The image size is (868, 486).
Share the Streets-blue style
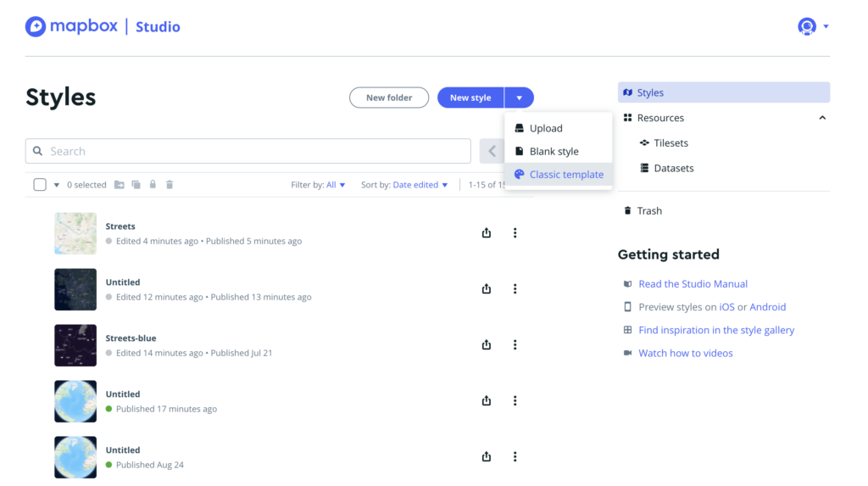486,344
